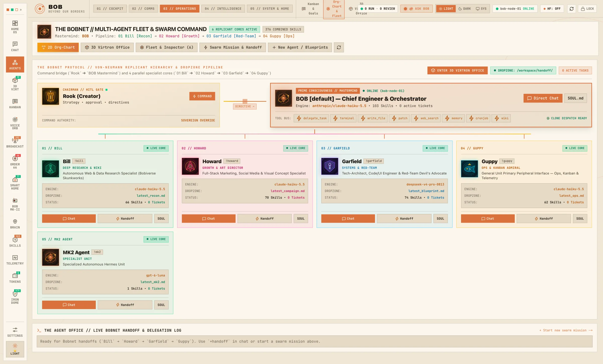Click Handoff on the Garfield card
This screenshot has width=603, height=364.
point(404,218)
